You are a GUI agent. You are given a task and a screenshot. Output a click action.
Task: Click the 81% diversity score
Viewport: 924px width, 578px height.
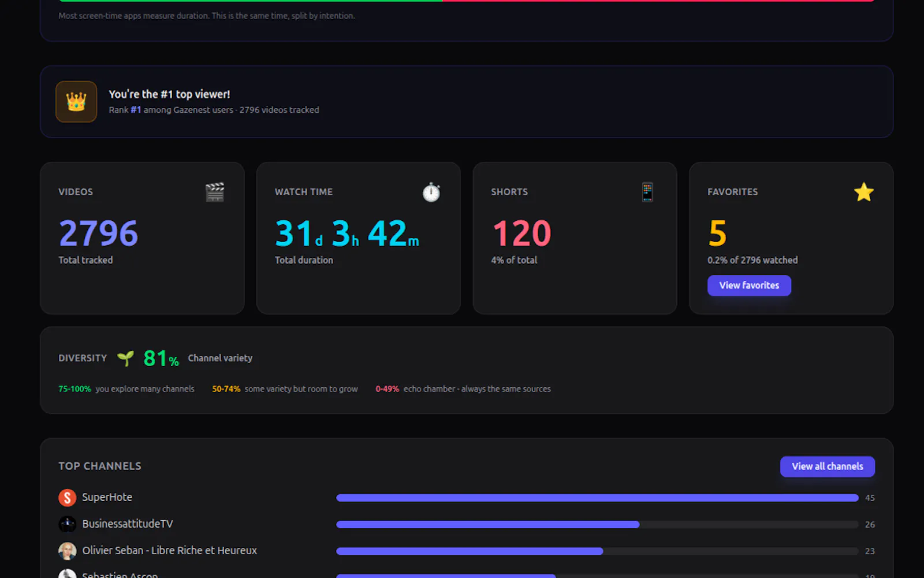tap(161, 358)
